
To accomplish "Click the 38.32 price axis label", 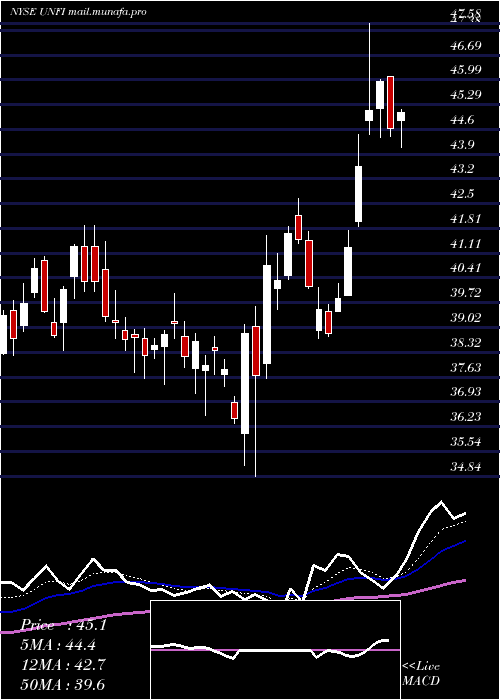I will point(465,343).
